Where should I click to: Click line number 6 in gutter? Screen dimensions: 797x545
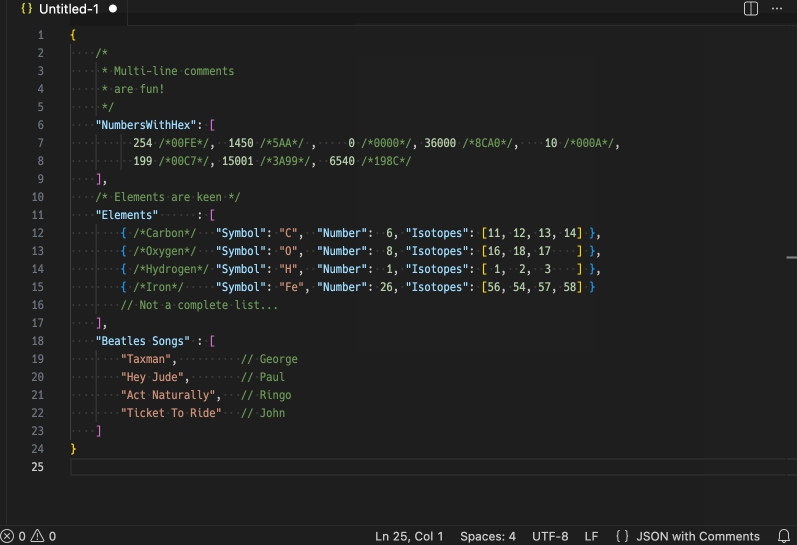(x=40, y=125)
